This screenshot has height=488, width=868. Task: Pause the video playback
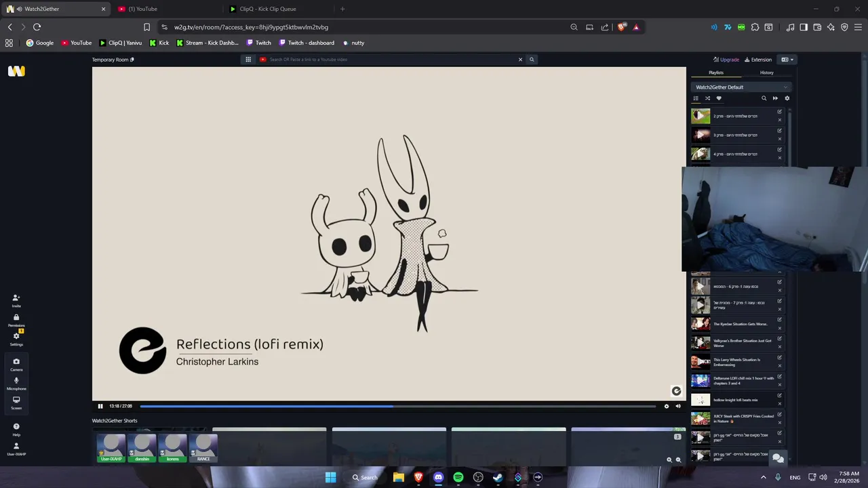pyautogui.click(x=100, y=406)
